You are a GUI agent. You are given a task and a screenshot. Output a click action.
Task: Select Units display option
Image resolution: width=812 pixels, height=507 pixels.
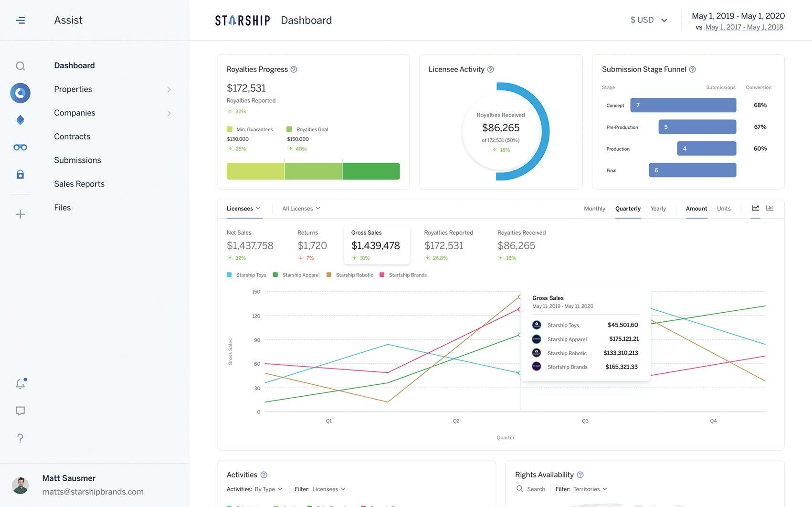[724, 209]
